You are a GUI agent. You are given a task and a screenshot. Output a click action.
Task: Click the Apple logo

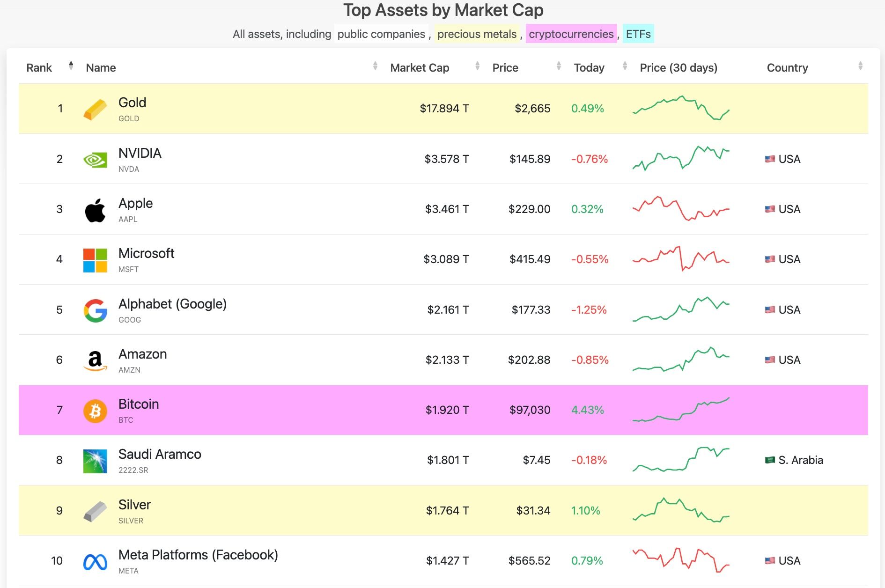(95, 209)
